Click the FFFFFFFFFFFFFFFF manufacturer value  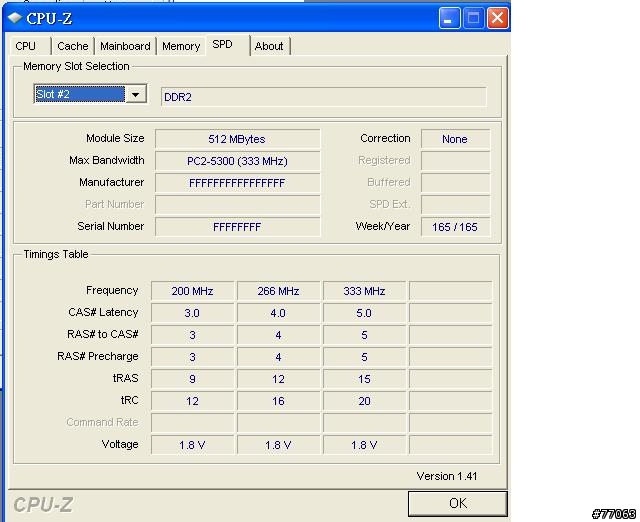pyautogui.click(x=237, y=183)
